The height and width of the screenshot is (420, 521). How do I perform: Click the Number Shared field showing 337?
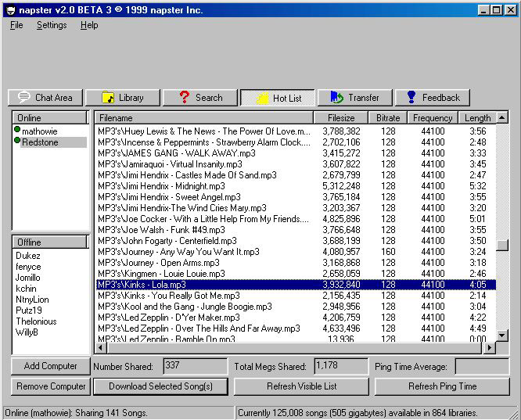[196, 366]
